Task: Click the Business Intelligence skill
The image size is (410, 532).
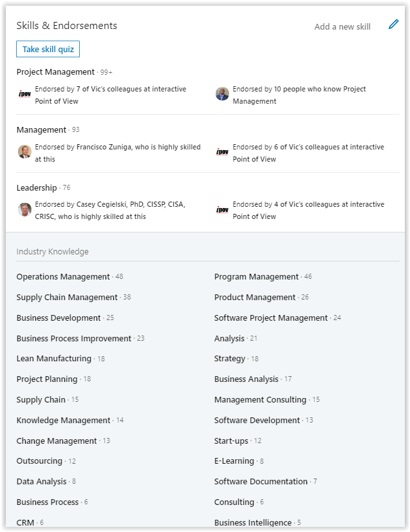Action: pyautogui.click(x=253, y=522)
